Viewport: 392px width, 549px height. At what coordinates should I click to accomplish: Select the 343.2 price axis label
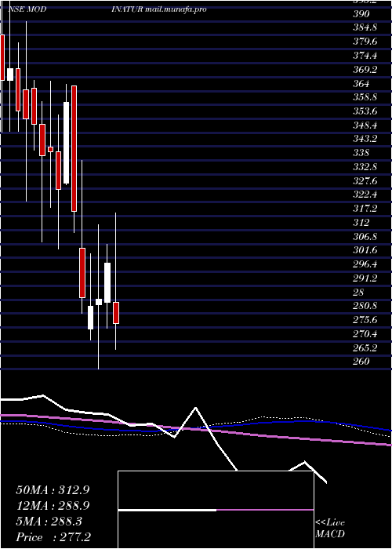tap(365, 139)
